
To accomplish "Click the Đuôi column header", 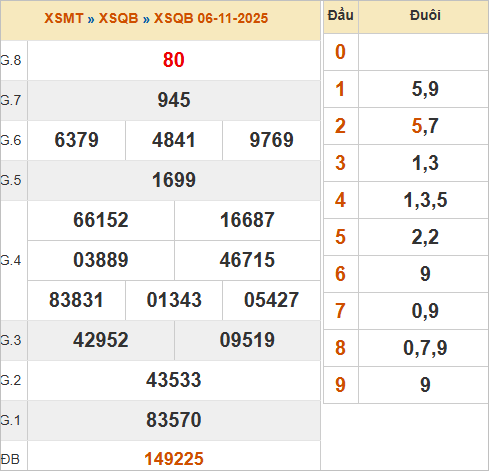I will pyautogui.click(x=425, y=15).
